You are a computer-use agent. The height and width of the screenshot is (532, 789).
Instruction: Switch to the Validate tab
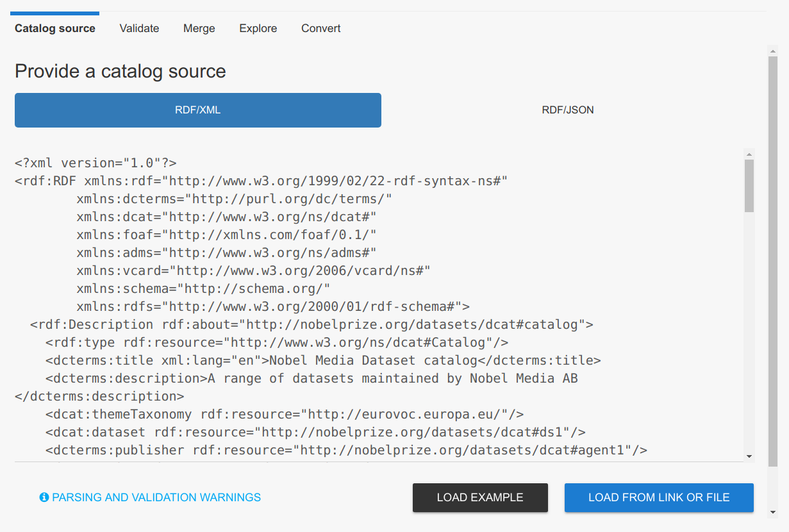point(139,28)
